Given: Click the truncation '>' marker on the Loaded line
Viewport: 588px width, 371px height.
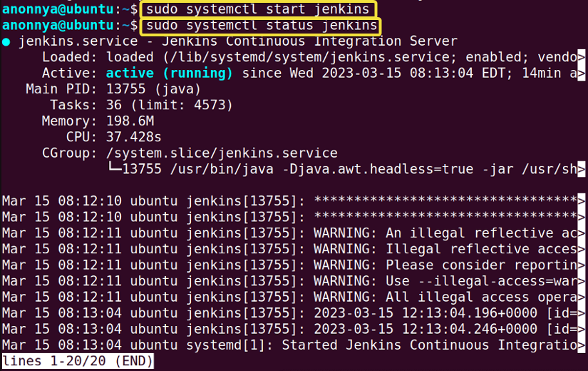Looking at the screenshot, I should click(582, 57).
